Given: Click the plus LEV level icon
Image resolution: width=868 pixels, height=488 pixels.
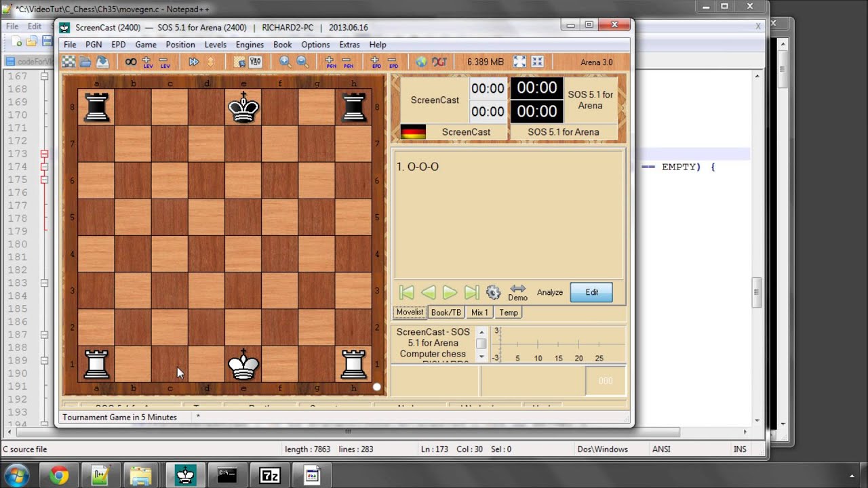Looking at the screenshot, I should [147, 62].
